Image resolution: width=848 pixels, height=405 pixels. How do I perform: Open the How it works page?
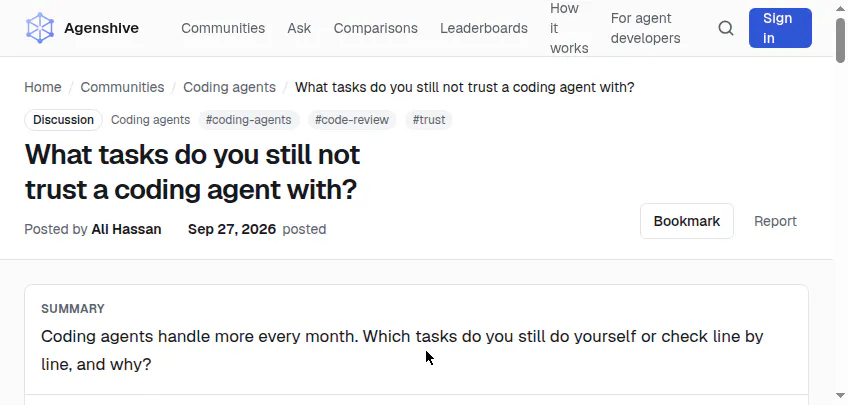[x=569, y=28]
